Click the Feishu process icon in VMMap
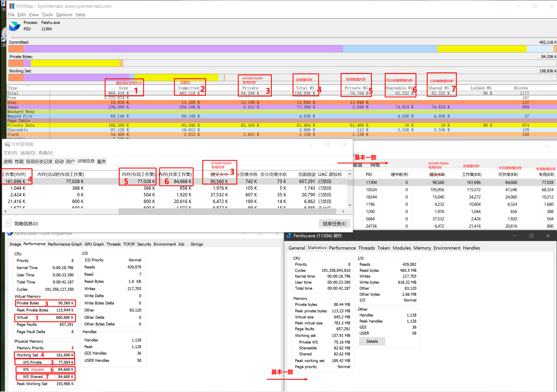 pyautogui.click(x=15, y=26)
